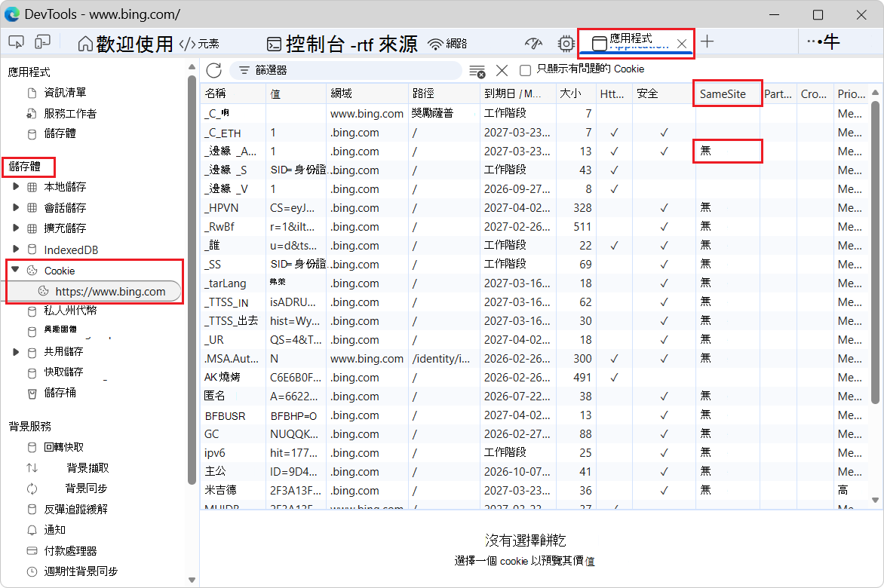Open the Network tab (網路)

pos(447,44)
